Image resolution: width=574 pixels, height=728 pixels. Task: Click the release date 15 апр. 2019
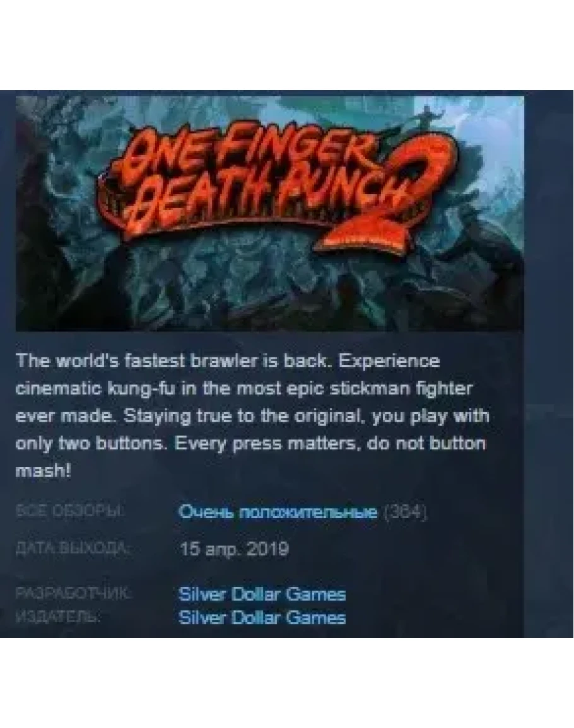pos(234,550)
